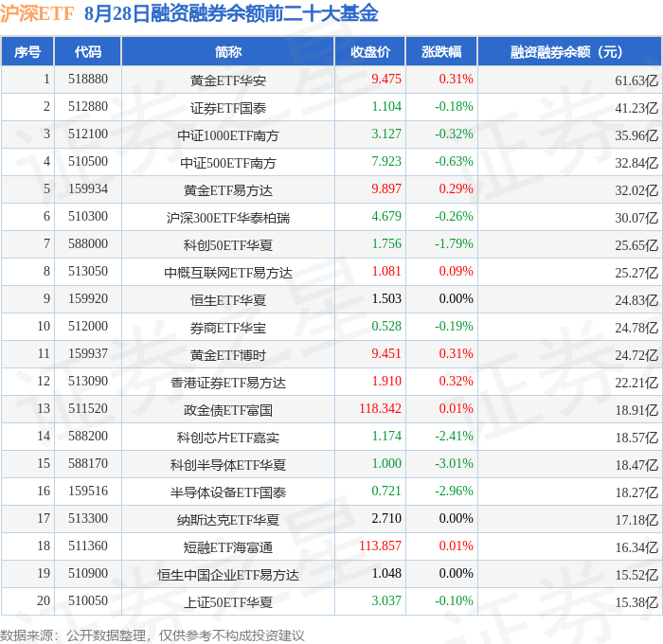Select 科创50ETF华夏 fund name
The width and height of the screenshot is (663, 644).
pyautogui.click(x=228, y=245)
